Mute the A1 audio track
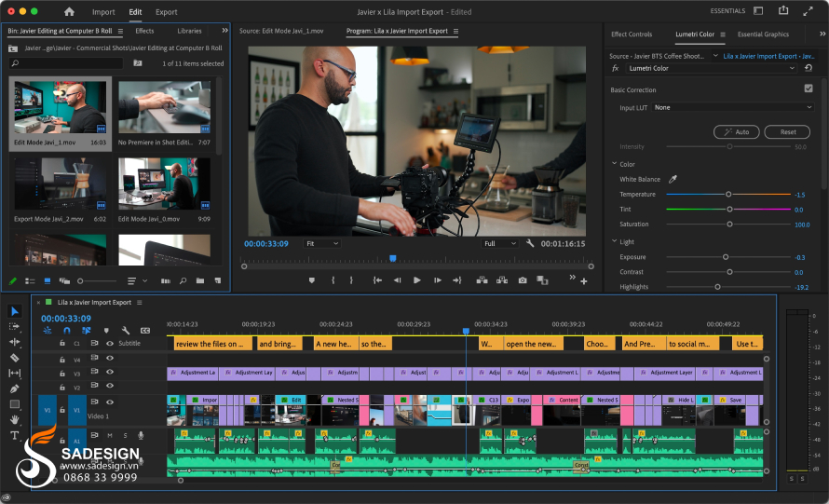 (110, 435)
